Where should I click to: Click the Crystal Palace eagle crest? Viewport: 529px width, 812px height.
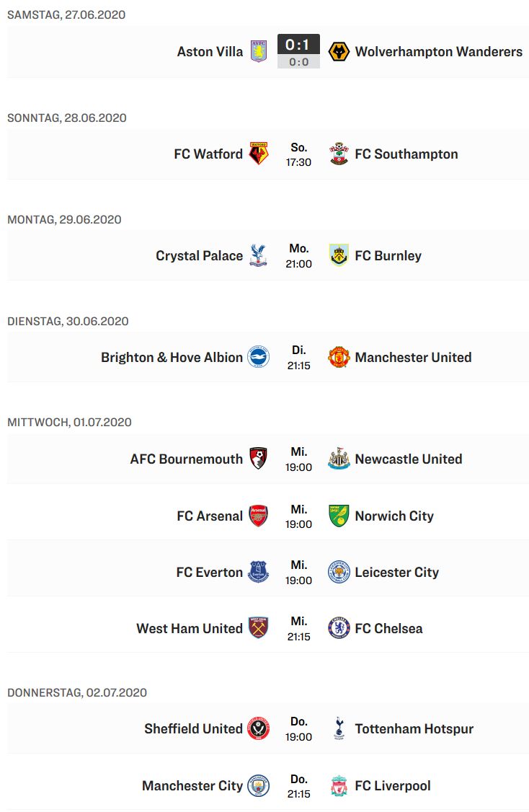coord(258,255)
